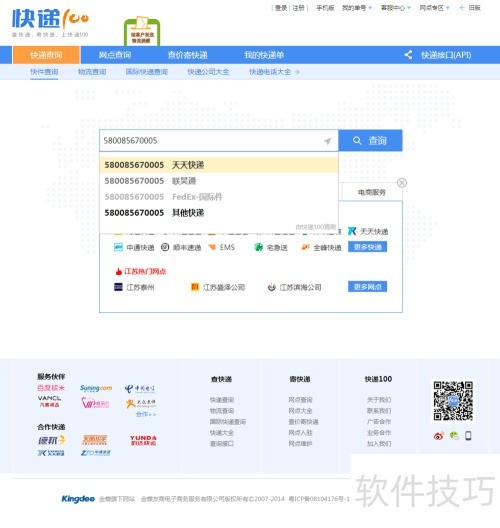Viewport: 500px width, 528px height.
Task: Select the 快件查询 sub-navigation tab
Action: (44, 72)
